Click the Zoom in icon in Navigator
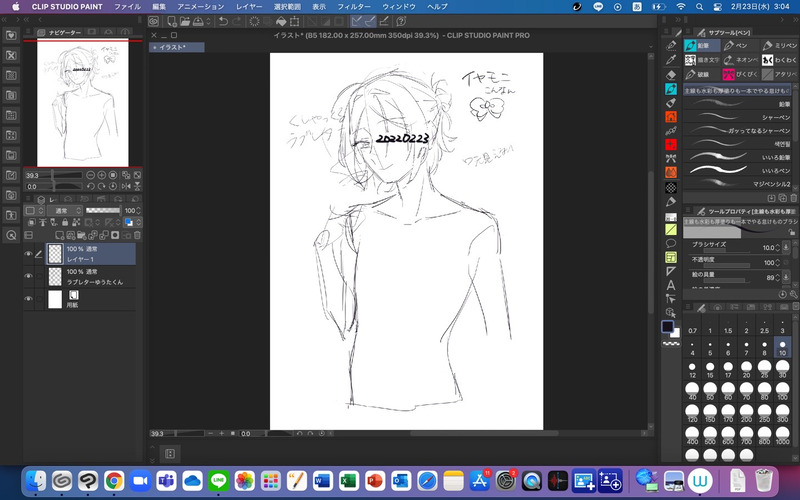Viewport: 800px width, 500px height. pyautogui.click(x=102, y=175)
